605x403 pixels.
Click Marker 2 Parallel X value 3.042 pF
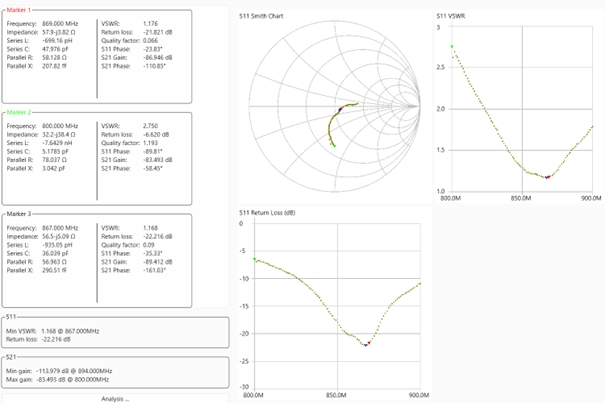tap(54, 169)
